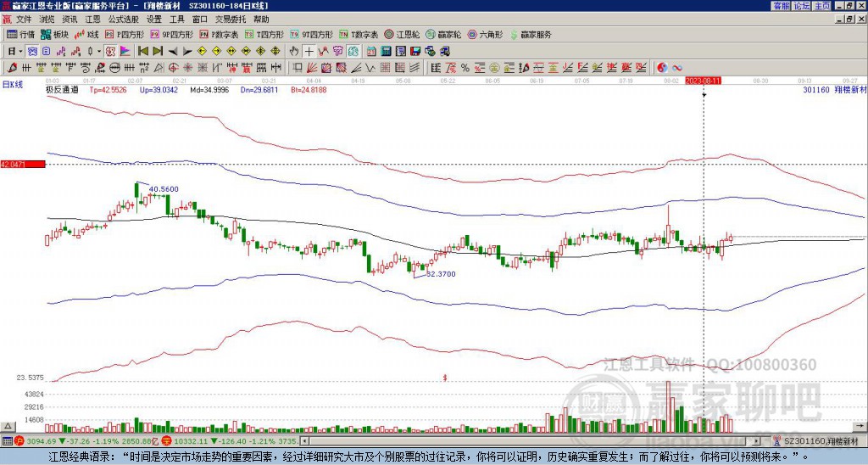868x465 pixels.
Task: Open the 资讯 menu
Action: (70, 20)
